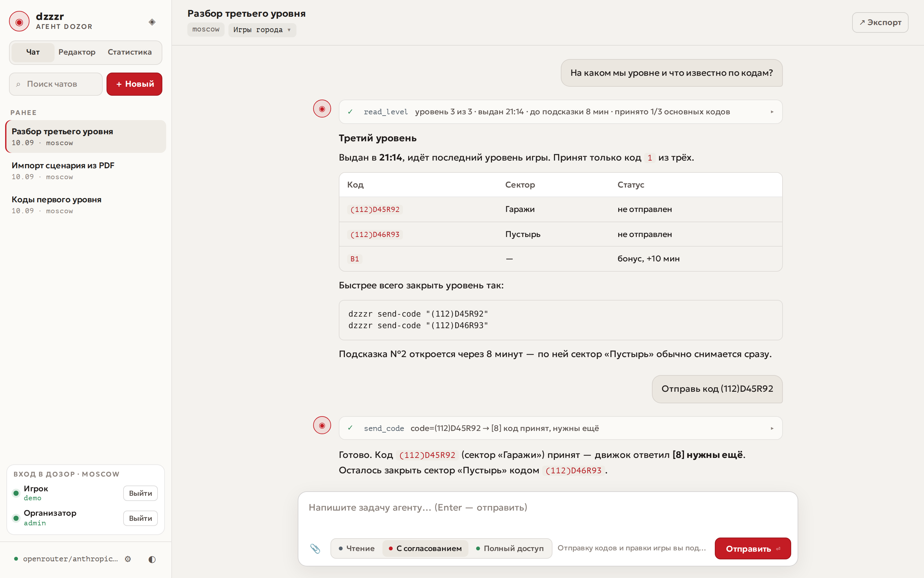This screenshot has height=578, width=924.
Task: Click the Разбор третьего уровня page title
Action: pyautogui.click(x=246, y=13)
